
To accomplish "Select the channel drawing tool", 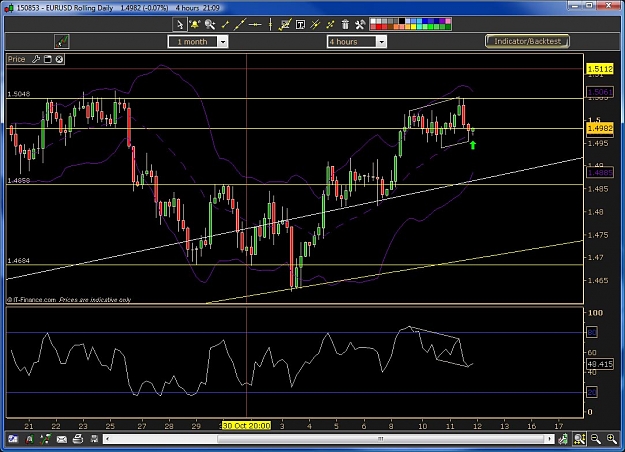I will point(285,25).
